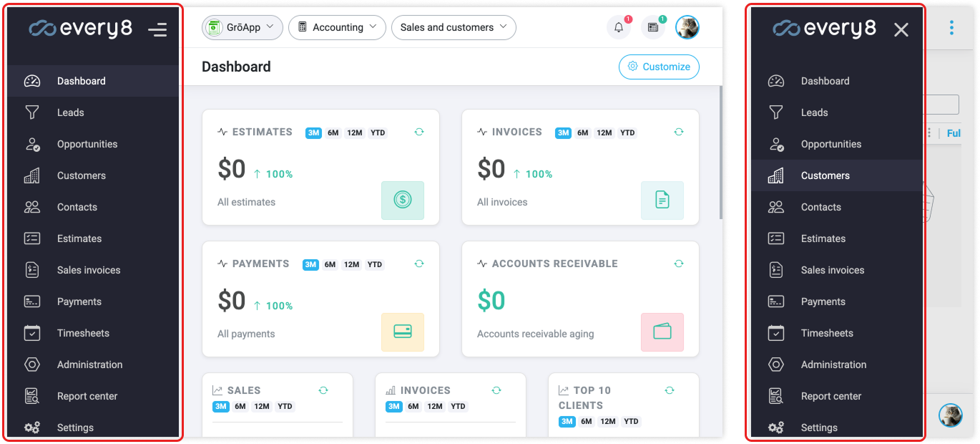Click the calendar icon beside the notification bell
Screen dimensions: 980x444
point(652,27)
